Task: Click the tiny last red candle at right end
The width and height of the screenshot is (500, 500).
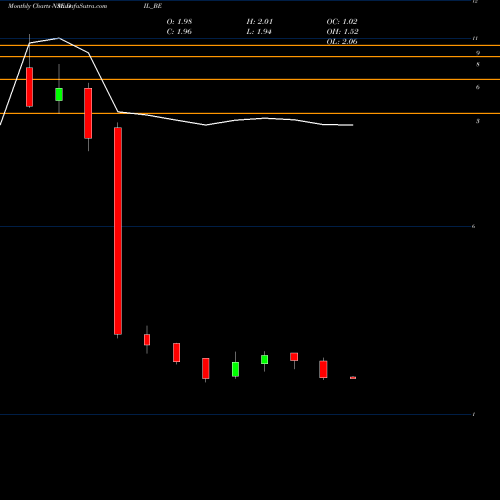Action: click(x=353, y=378)
